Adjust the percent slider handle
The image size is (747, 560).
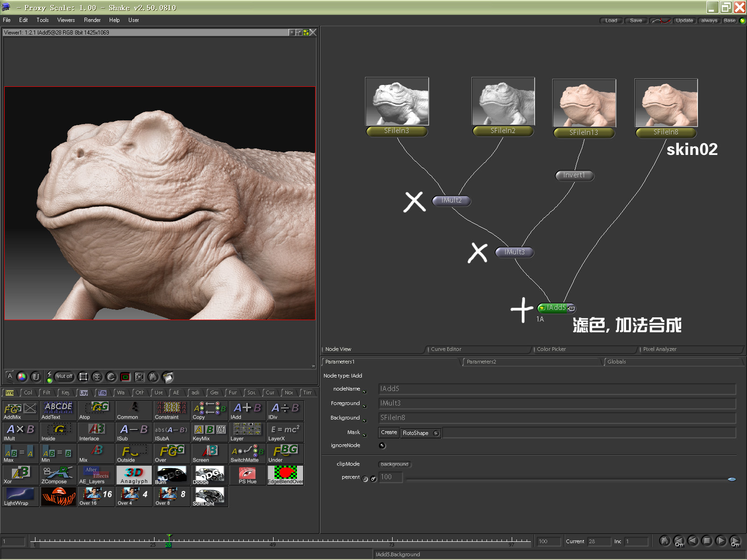(x=732, y=479)
